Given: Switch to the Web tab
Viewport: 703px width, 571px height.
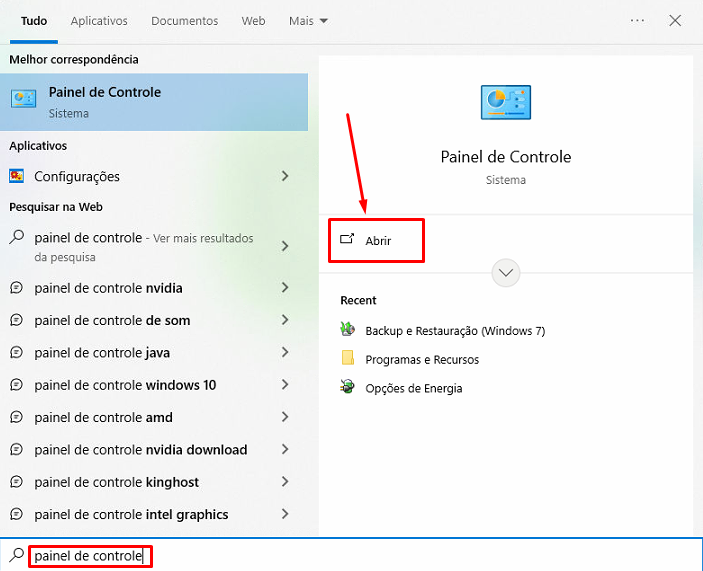Looking at the screenshot, I should [253, 21].
